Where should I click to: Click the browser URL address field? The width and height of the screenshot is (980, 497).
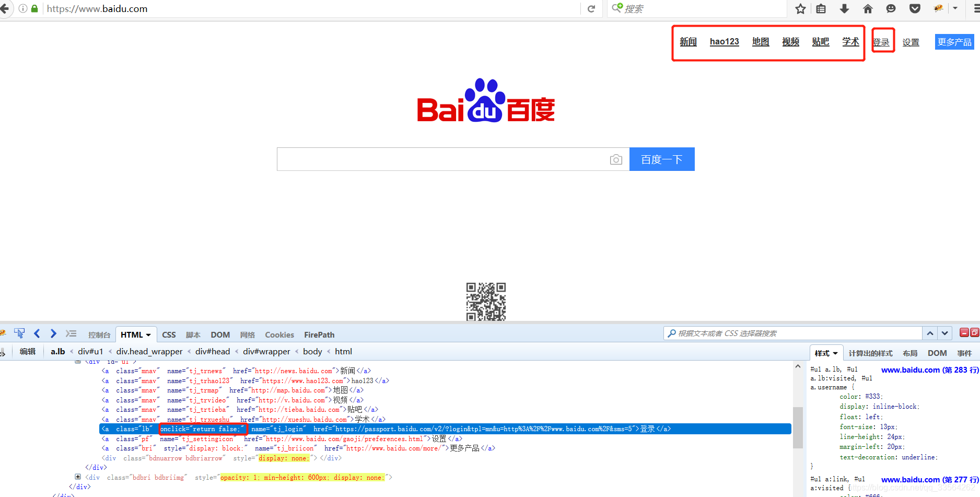311,9
